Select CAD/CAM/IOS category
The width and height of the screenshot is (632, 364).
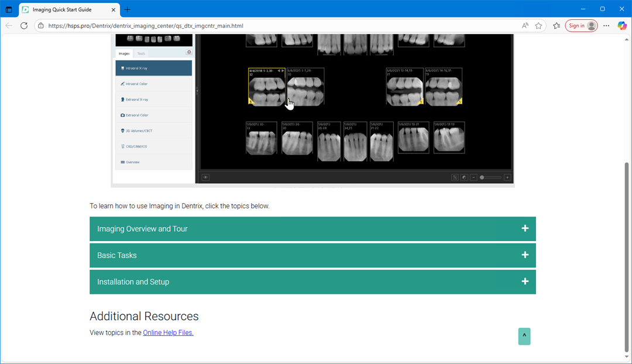(x=153, y=147)
